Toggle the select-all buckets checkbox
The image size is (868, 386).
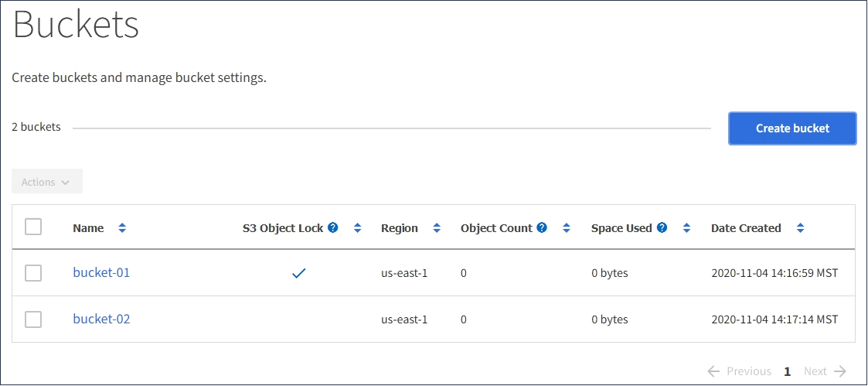pyautogui.click(x=33, y=227)
